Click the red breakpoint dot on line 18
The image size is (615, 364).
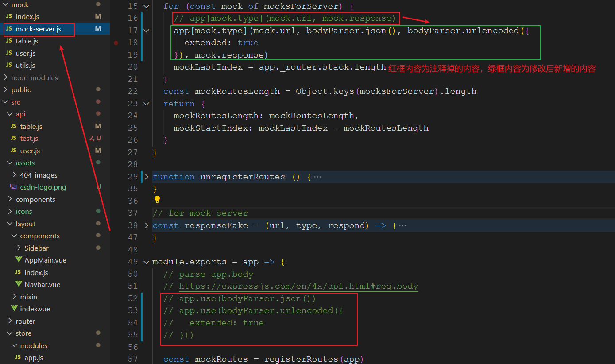[x=116, y=43]
